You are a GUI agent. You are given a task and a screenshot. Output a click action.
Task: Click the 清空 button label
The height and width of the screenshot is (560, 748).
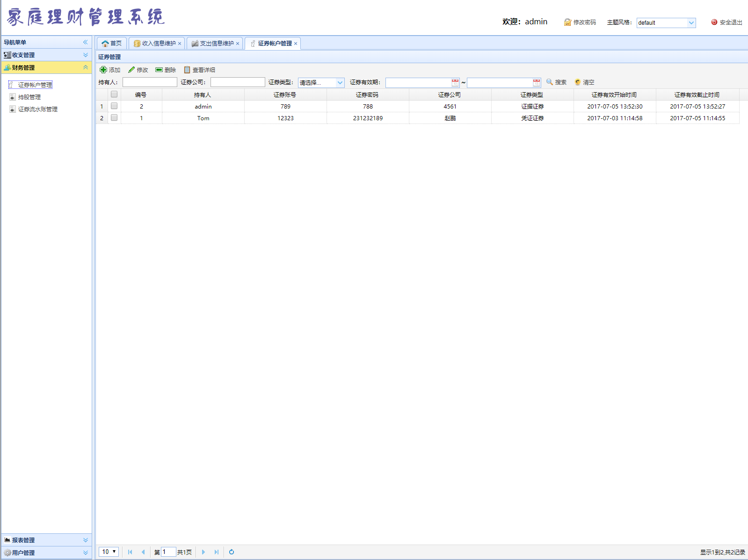coord(588,82)
